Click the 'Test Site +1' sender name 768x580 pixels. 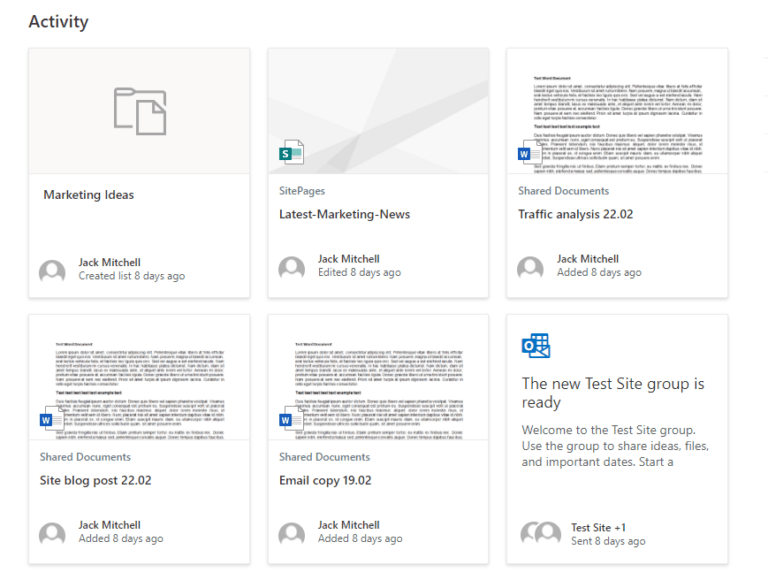598,528
